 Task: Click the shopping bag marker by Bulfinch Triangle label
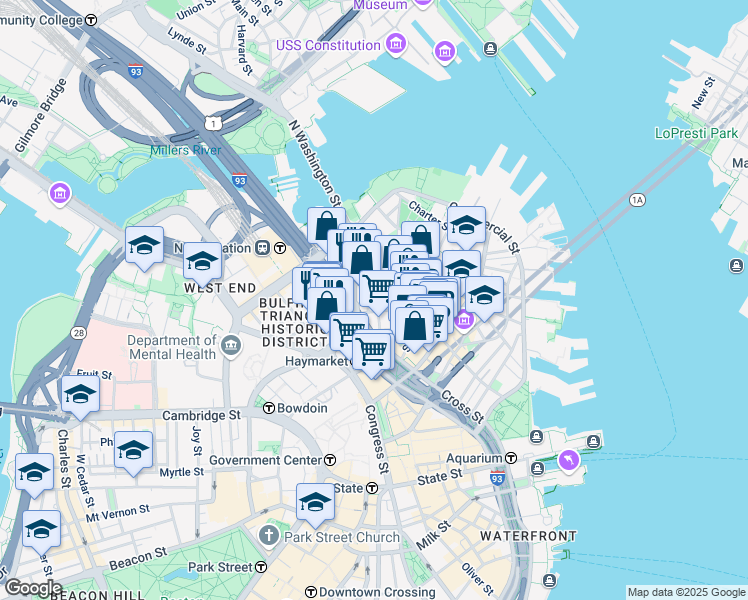(326, 306)
